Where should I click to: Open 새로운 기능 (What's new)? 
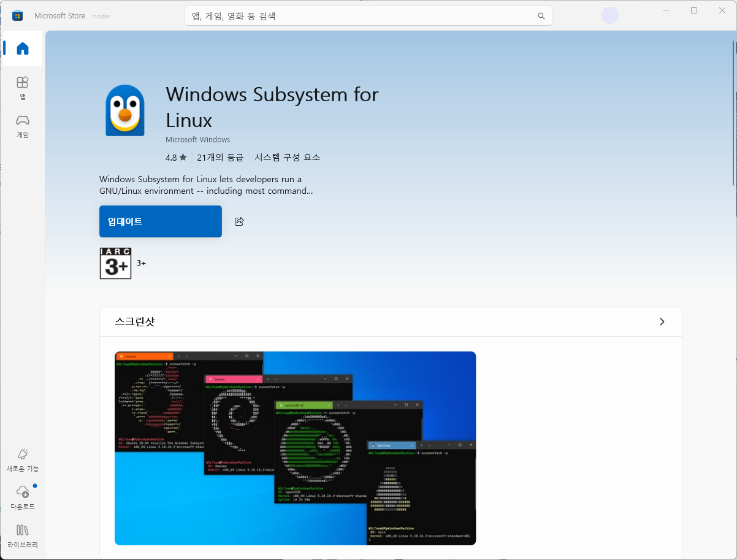[x=23, y=459]
